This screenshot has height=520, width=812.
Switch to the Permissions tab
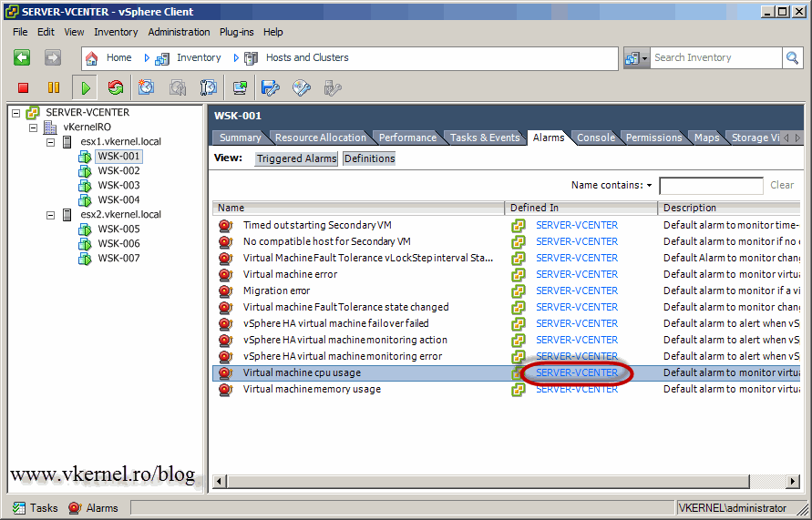coord(653,138)
